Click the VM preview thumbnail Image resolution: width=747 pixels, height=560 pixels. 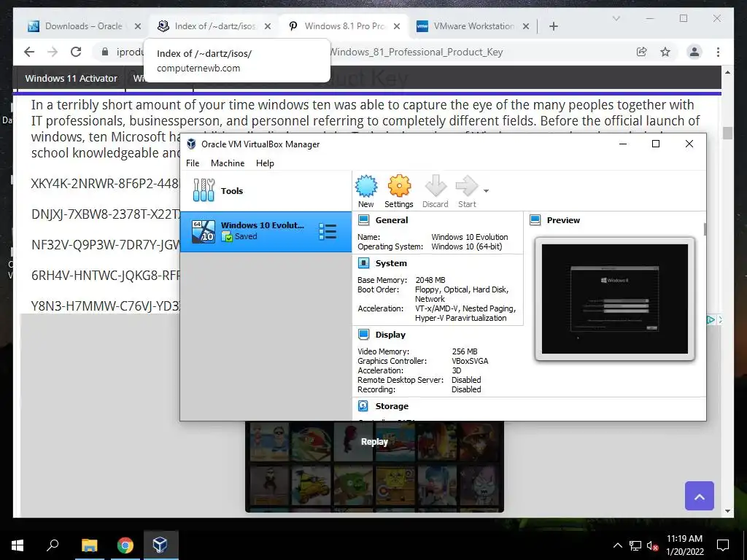[614, 298]
